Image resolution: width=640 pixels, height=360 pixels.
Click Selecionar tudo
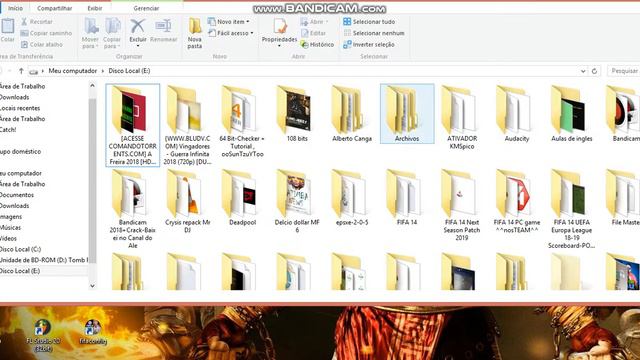[369, 22]
